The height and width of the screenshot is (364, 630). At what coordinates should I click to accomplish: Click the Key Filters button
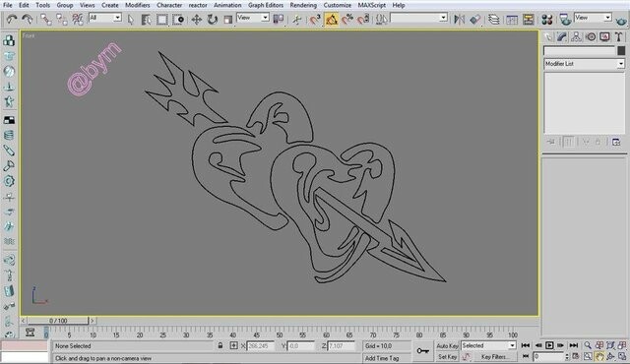[x=494, y=357]
